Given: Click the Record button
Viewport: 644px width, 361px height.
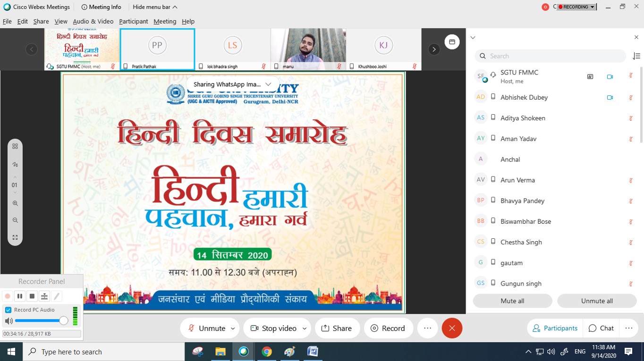Looking at the screenshot, I should point(388,328).
